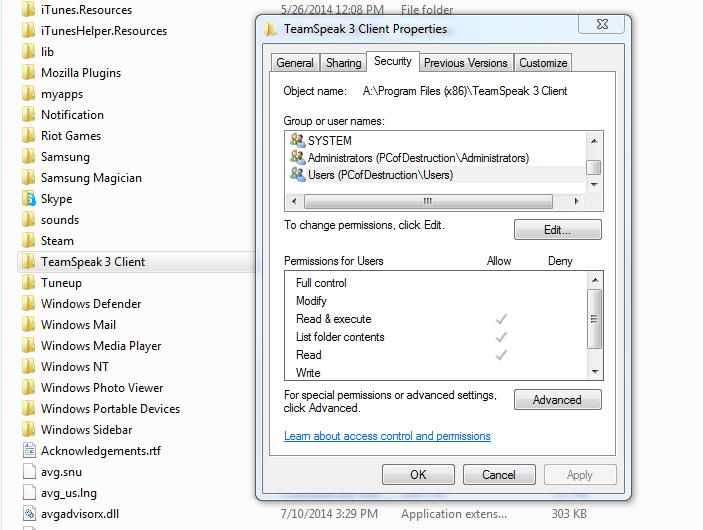
Task: Click the Windows Media Player folder icon
Action: [x=29, y=346]
